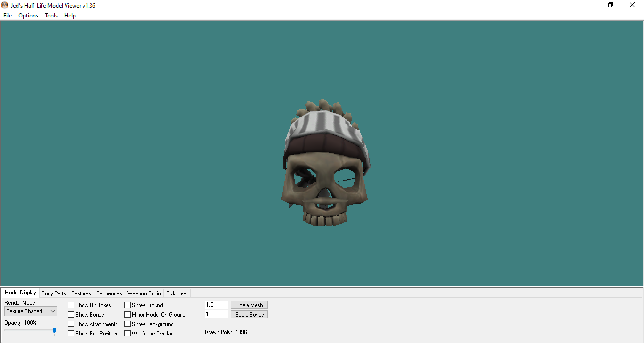Switch to the Weapon Origin tab
This screenshot has width=644, height=343.
tap(144, 293)
